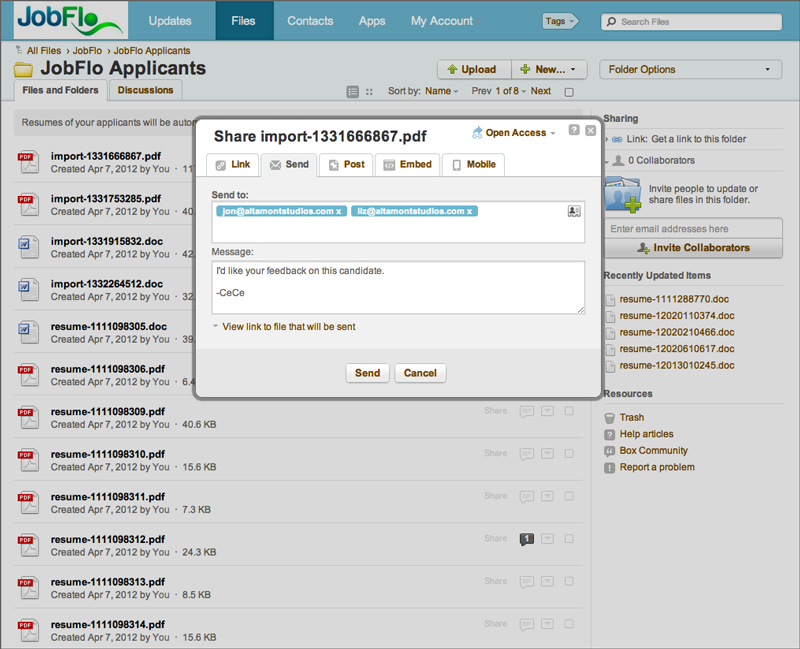Open the address book contacts icon
The image size is (800, 649).
[x=574, y=211]
